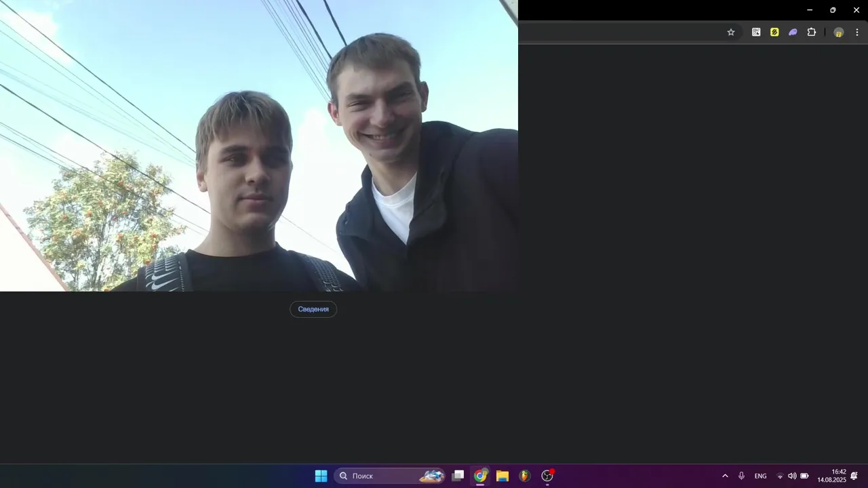
Task: Bookmark this page with the star icon
Action: coord(731,32)
